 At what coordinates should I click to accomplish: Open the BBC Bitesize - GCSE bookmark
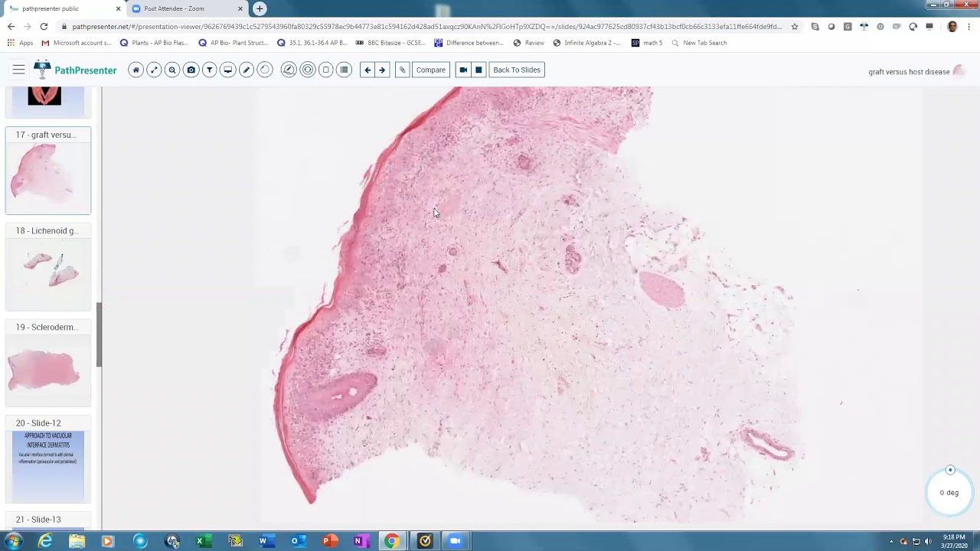pos(390,43)
